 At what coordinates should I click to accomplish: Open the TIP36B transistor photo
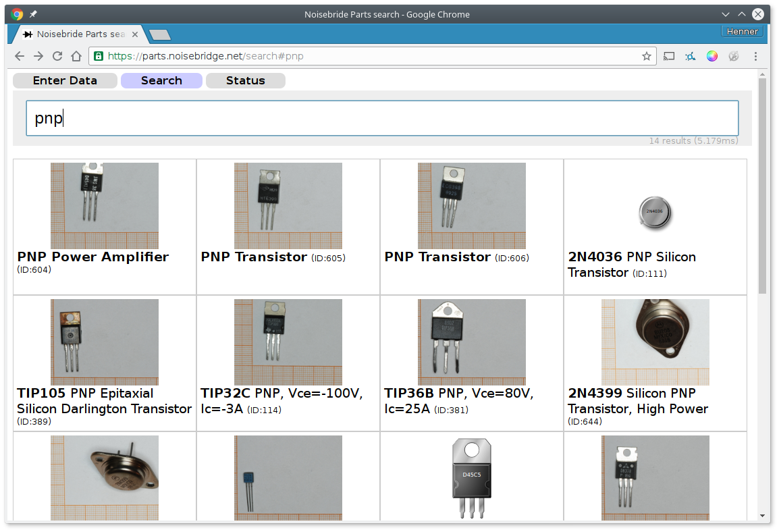pyautogui.click(x=471, y=342)
